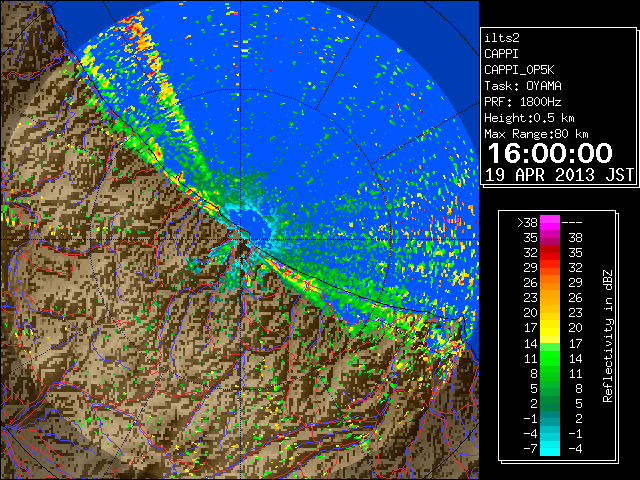640x480 pixels.
Task: Click the yellow 17–20 dBZ legend swatch
Action: click(x=550, y=328)
